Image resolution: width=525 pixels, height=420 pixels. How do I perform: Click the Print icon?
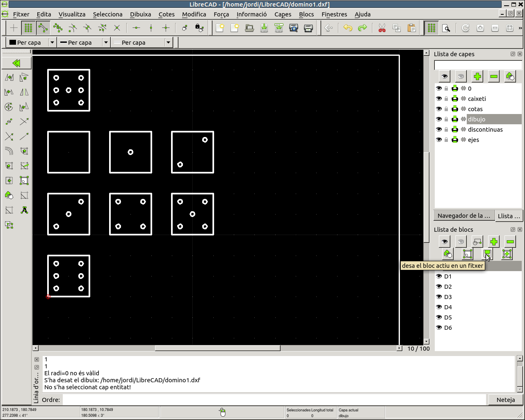click(x=308, y=28)
